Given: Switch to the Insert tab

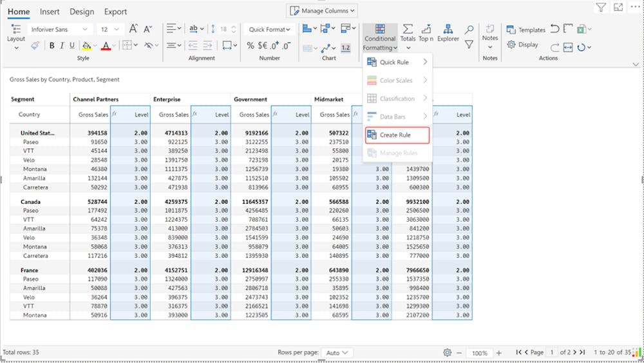Looking at the screenshot, I should click(x=50, y=12).
